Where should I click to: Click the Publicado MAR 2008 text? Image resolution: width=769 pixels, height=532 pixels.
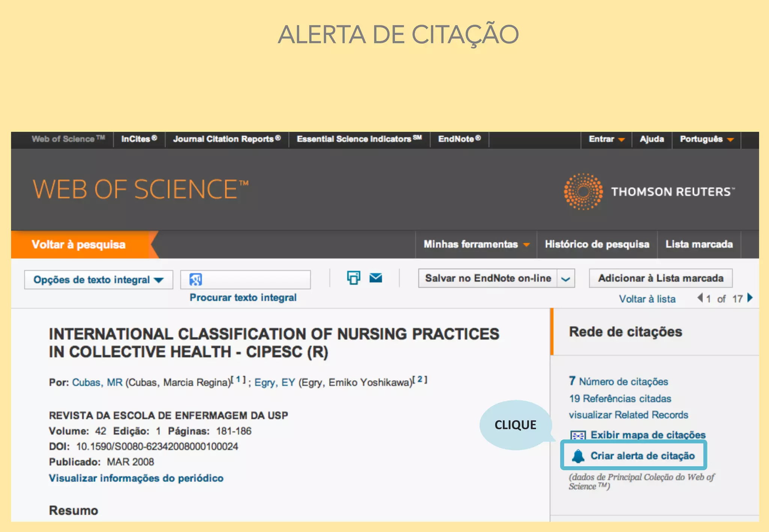pos(101,462)
